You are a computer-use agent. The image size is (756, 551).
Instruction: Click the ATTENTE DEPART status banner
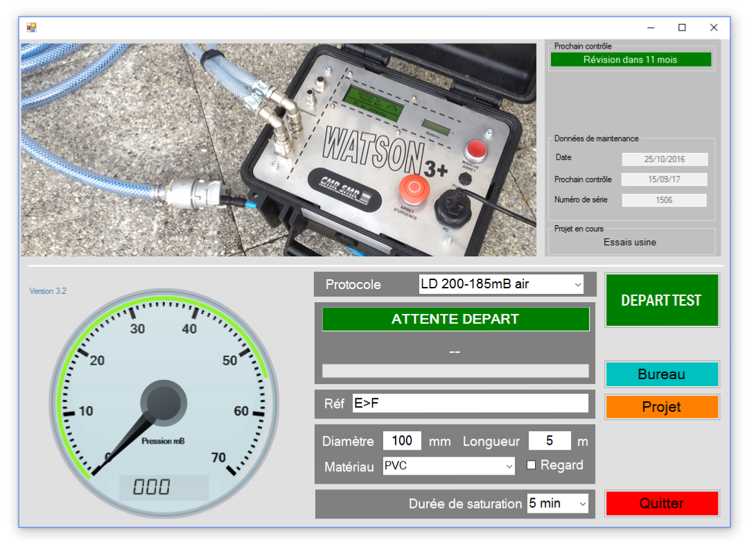pyautogui.click(x=456, y=319)
